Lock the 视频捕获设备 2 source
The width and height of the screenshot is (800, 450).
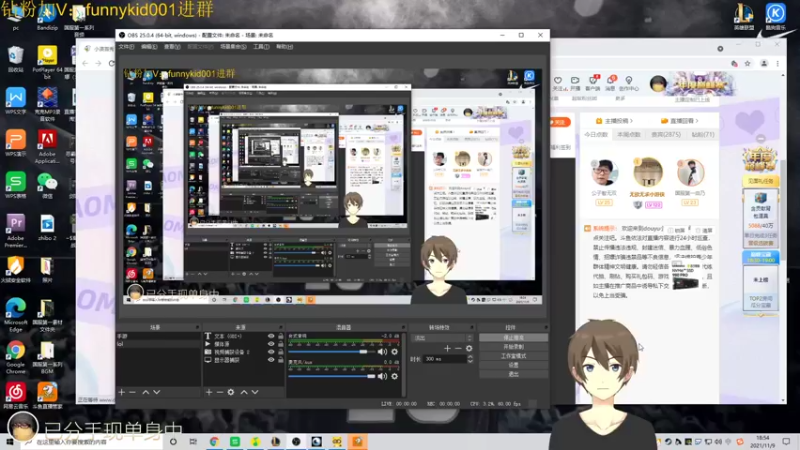pos(281,352)
